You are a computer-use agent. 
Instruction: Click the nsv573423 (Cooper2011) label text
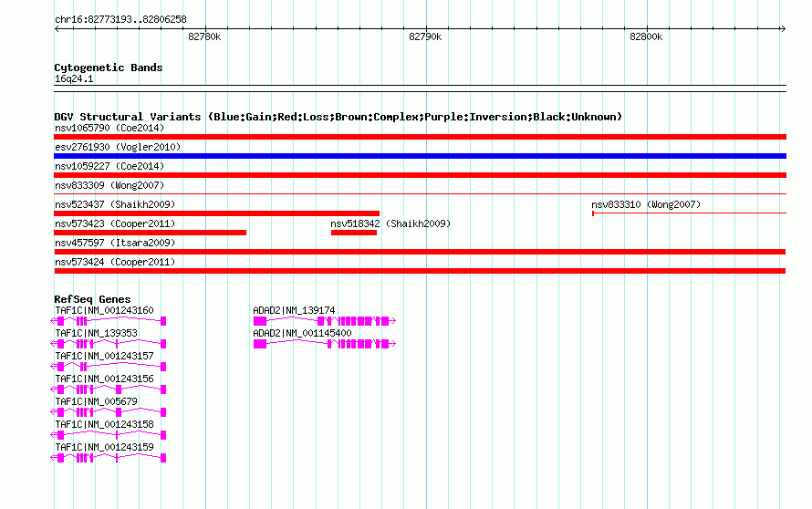[x=115, y=223]
